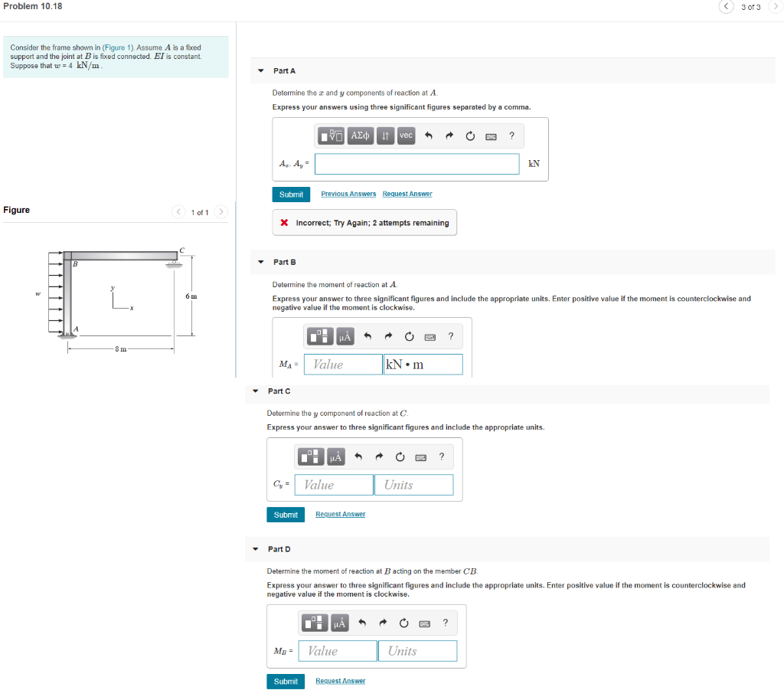Reset the Part D answer

coord(403,623)
